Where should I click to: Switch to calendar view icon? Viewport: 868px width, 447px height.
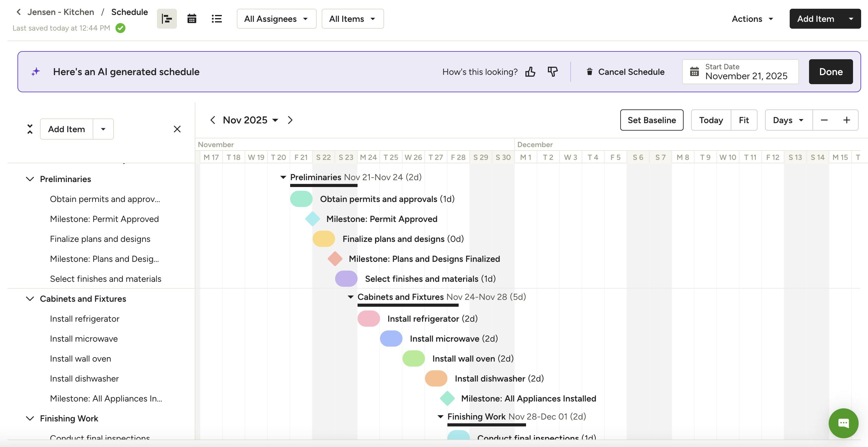click(192, 19)
